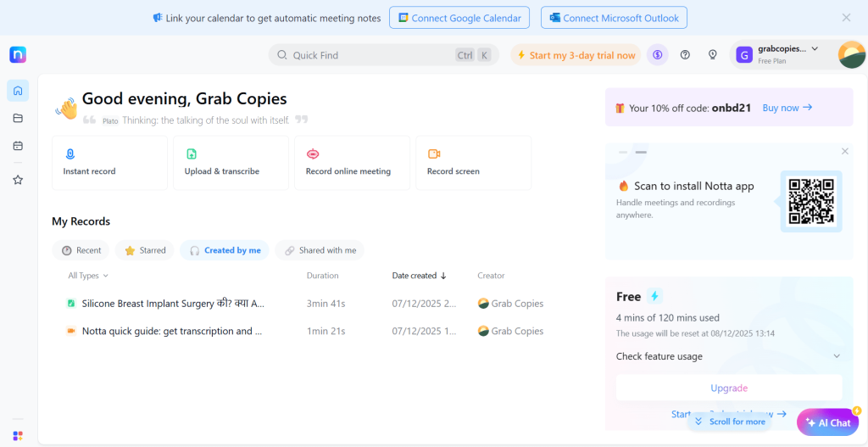Open the All Types filter dropdown
Image resolution: width=868 pixels, height=447 pixels.
tap(88, 276)
